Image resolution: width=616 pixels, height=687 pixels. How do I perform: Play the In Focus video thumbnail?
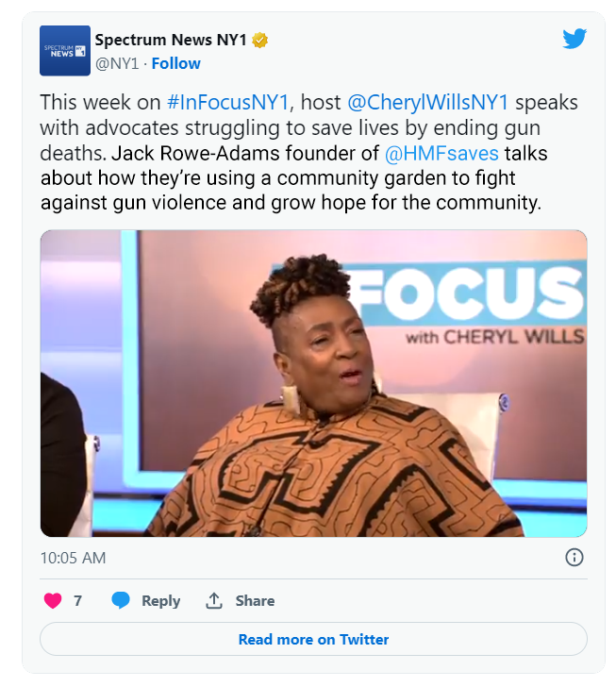coord(314,383)
